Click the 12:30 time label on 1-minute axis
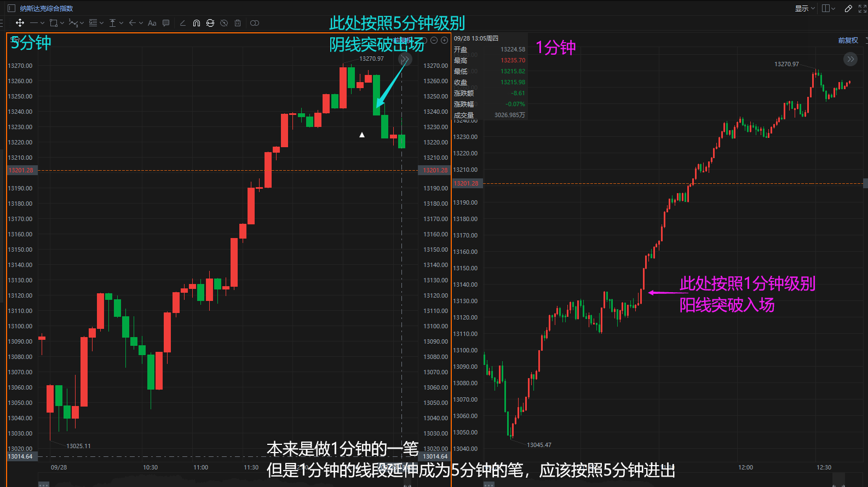Screen dimensions: 868x487 coord(824,467)
